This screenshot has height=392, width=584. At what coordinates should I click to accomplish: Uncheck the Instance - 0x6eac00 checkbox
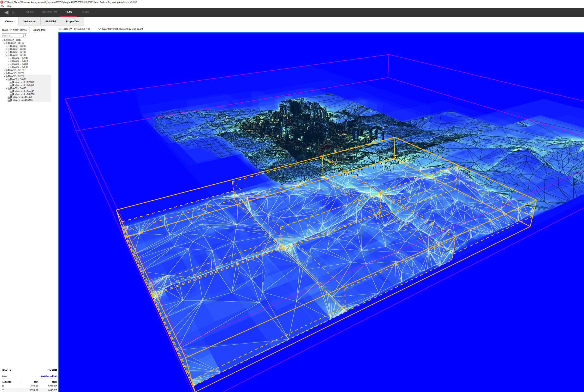11,91
